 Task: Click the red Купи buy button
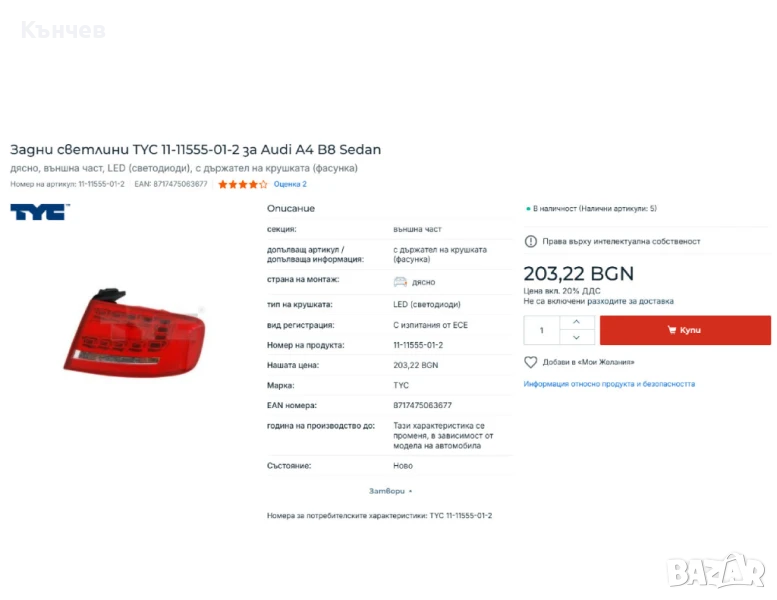tap(685, 330)
